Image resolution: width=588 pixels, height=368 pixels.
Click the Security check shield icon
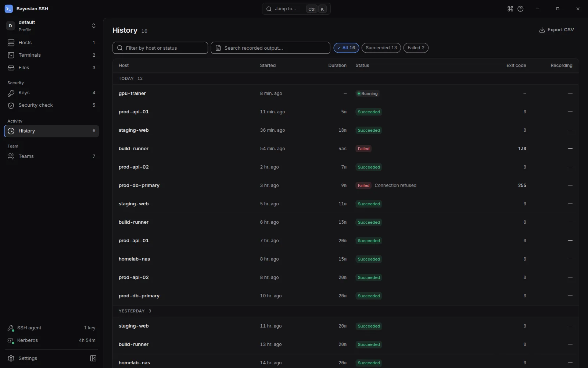(11, 105)
